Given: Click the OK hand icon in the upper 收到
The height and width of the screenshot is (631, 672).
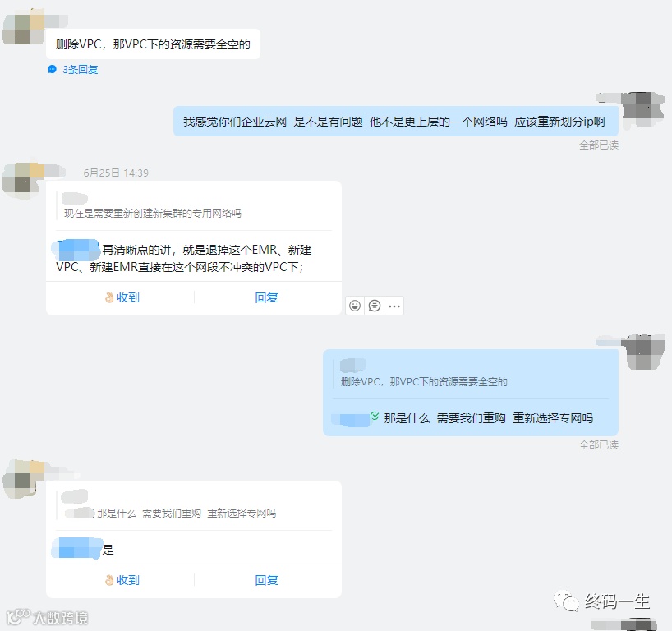Looking at the screenshot, I should pos(109,297).
